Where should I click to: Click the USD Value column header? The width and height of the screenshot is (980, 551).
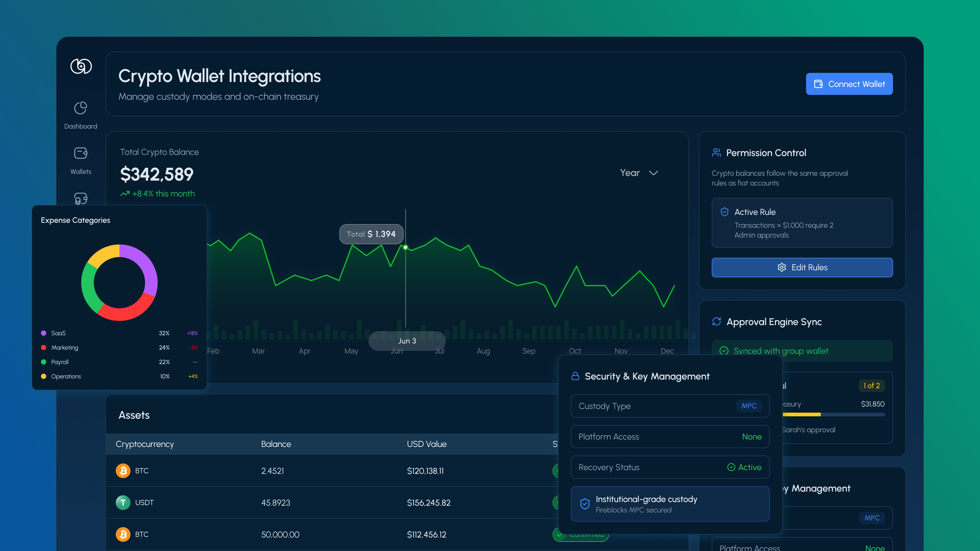[427, 444]
